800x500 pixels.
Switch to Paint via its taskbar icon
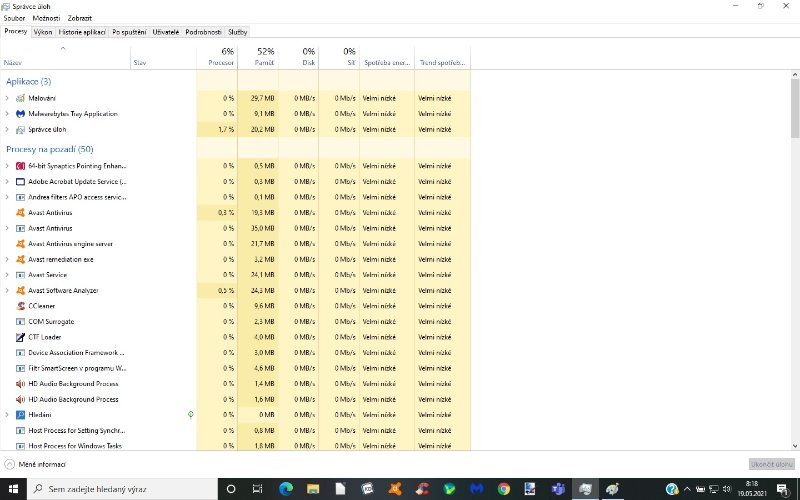[x=612, y=489]
